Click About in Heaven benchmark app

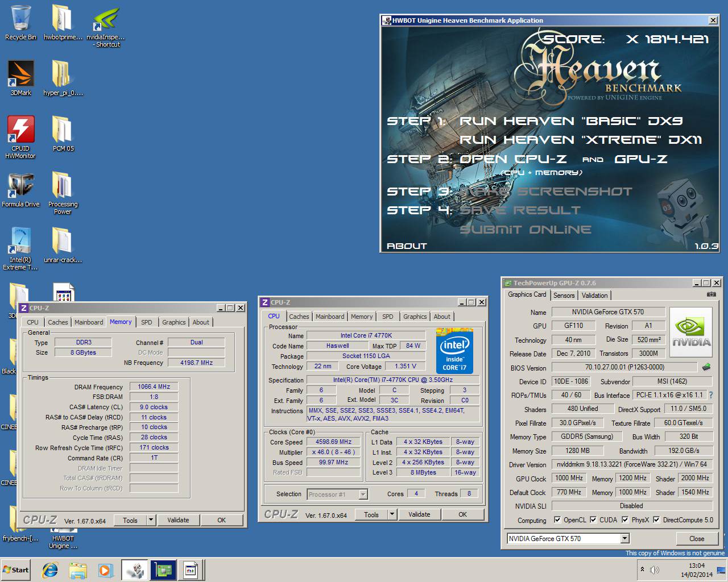click(407, 246)
